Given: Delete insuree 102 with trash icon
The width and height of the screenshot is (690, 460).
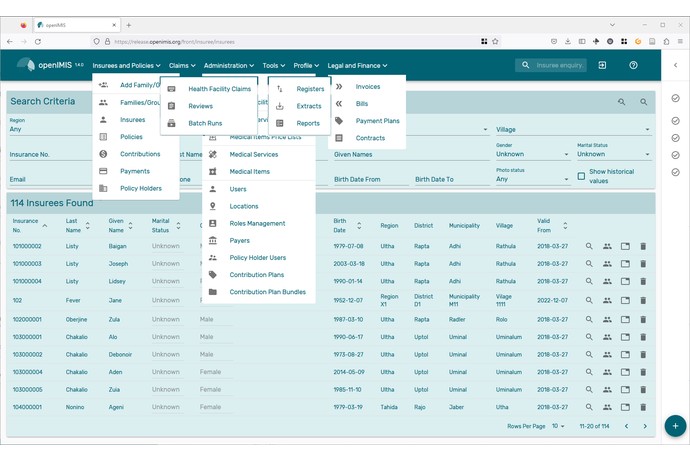Looking at the screenshot, I should [x=643, y=300].
